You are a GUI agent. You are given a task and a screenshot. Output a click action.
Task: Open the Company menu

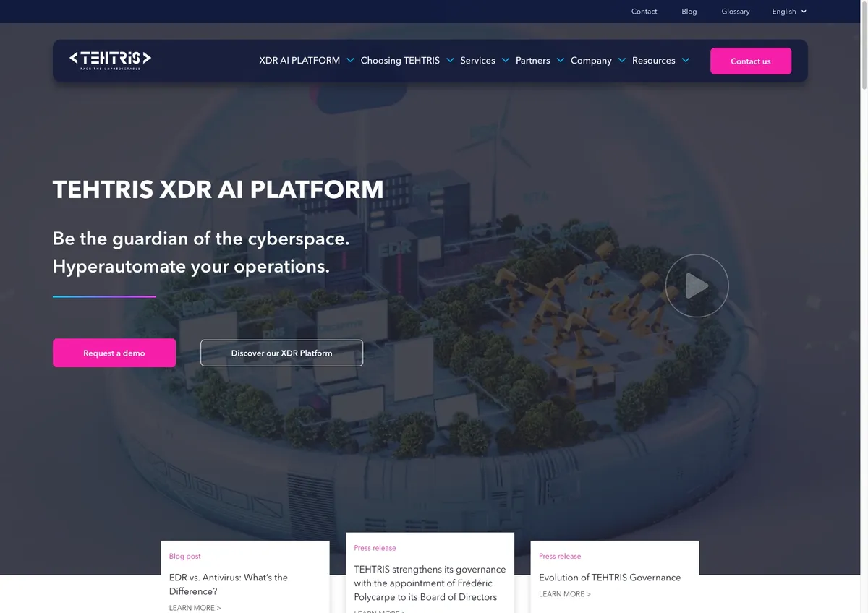tap(591, 61)
